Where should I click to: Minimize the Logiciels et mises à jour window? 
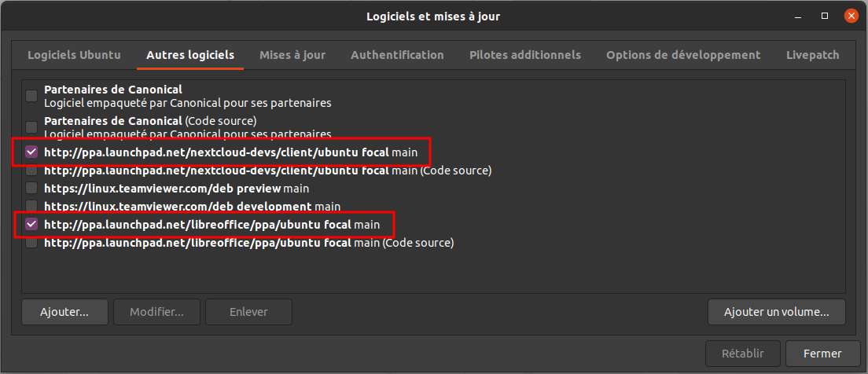(798, 16)
